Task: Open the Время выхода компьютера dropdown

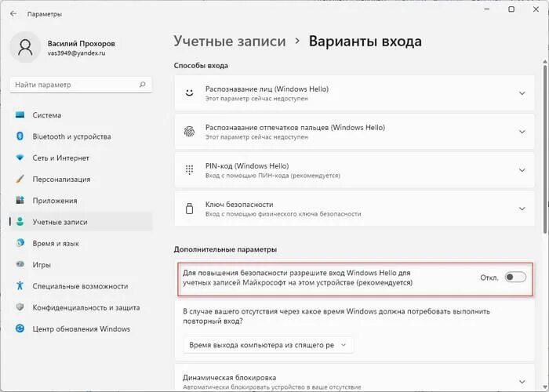Action: coord(268,345)
